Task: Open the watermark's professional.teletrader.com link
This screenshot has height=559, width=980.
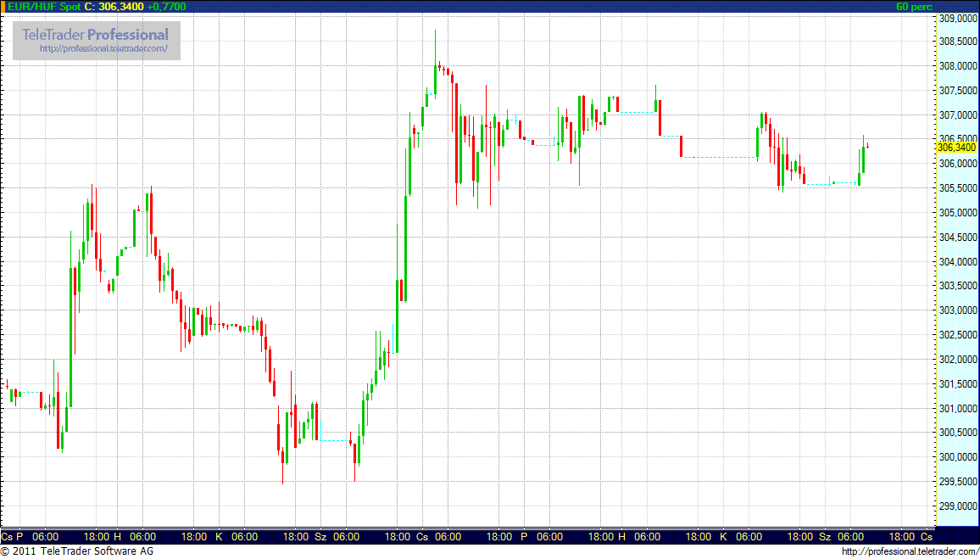Action: [109, 49]
